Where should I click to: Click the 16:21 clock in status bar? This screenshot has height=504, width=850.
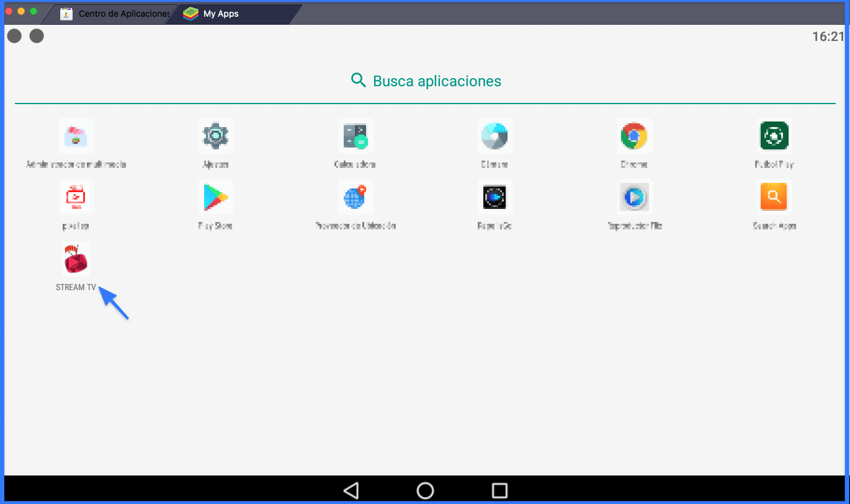click(x=828, y=37)
